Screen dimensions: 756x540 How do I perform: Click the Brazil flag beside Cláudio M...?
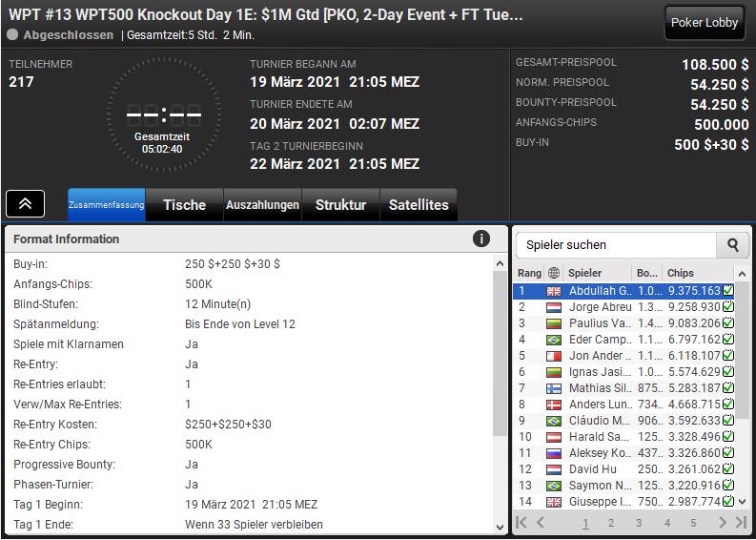coord(554,421)
